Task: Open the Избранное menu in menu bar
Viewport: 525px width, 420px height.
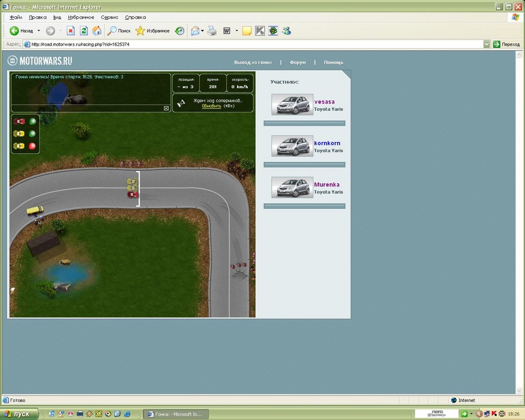Action: (81, 17)
